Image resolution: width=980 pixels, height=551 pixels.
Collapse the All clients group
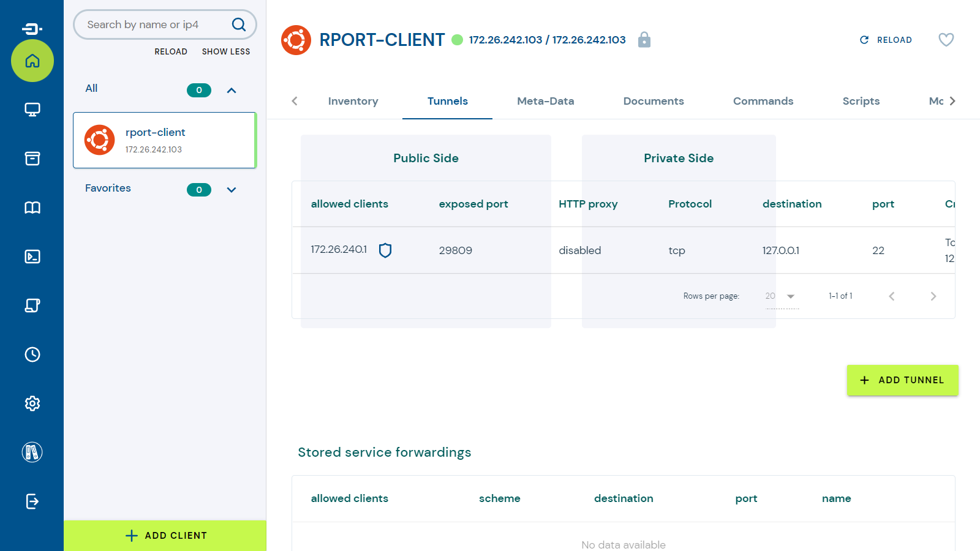[232, 91]
